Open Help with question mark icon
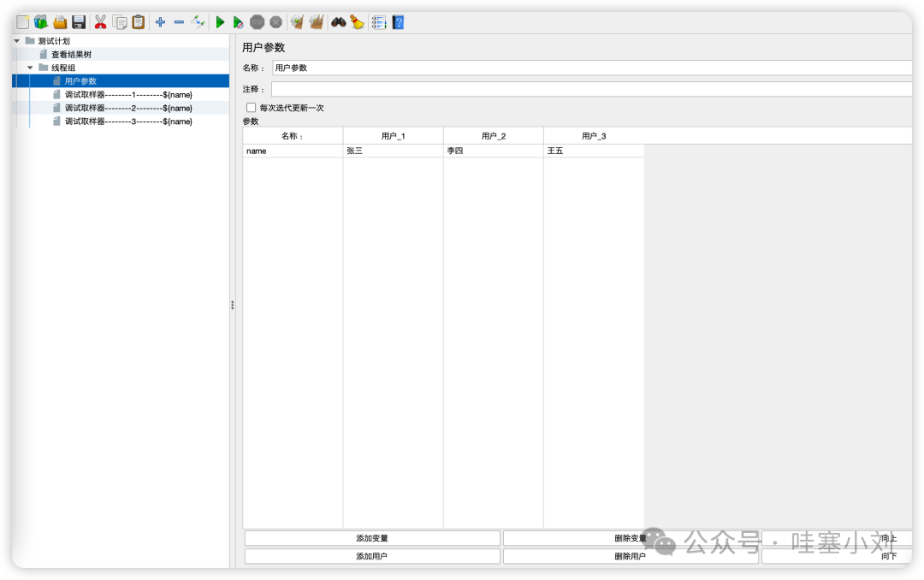Screen dimensions: 924x580 (x=399, y=22)
